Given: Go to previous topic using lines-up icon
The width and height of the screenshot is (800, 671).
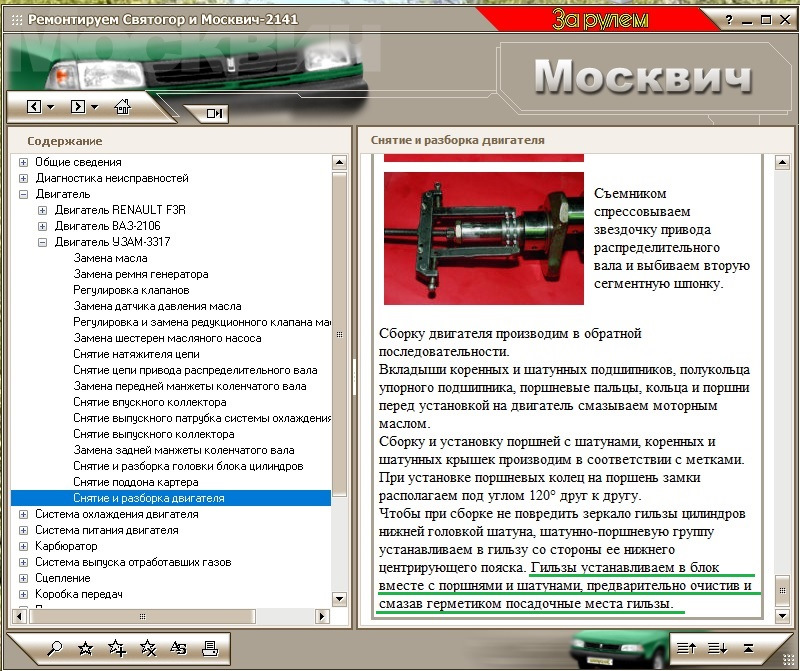Looking at the screenshot, I should pos(686,649).
